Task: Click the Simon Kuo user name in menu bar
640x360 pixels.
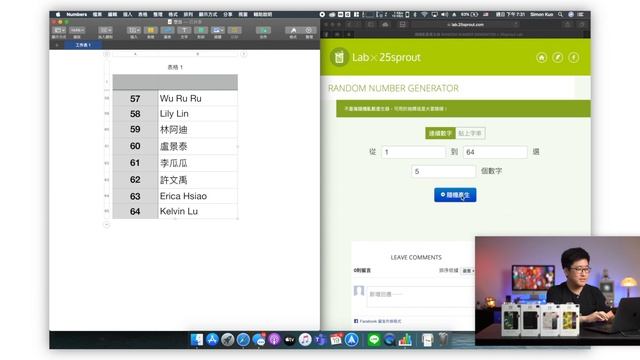Action: click(x=542, y=14)
